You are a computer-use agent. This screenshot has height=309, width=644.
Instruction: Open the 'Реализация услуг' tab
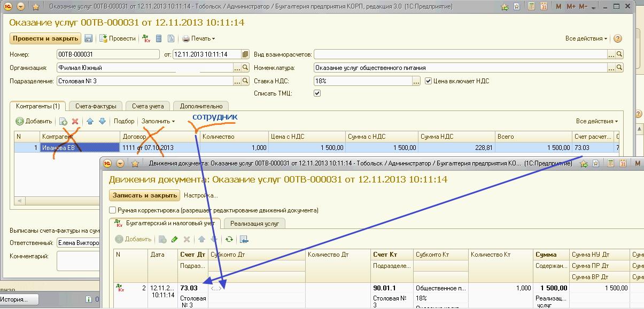tap(254, 224)
